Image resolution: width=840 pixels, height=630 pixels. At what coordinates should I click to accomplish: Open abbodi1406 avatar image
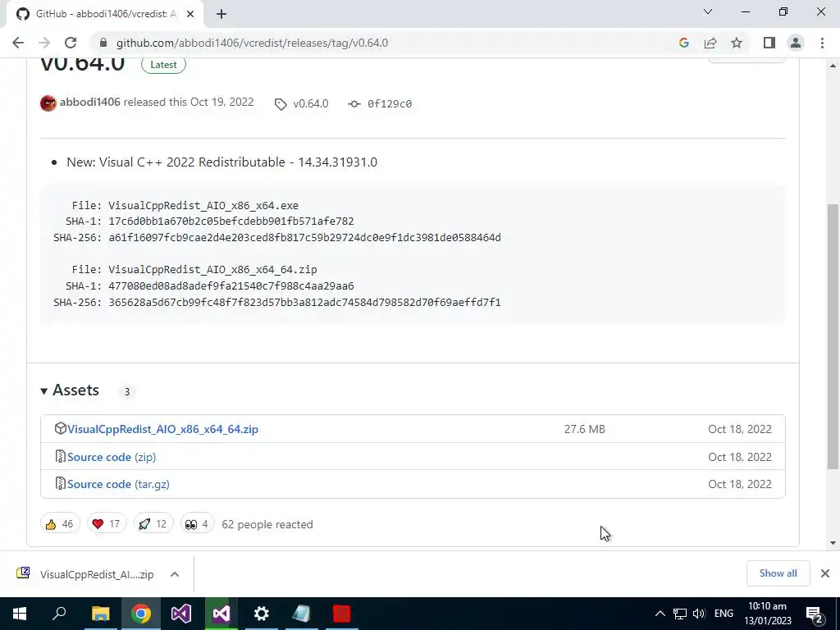tap(48, 103)
